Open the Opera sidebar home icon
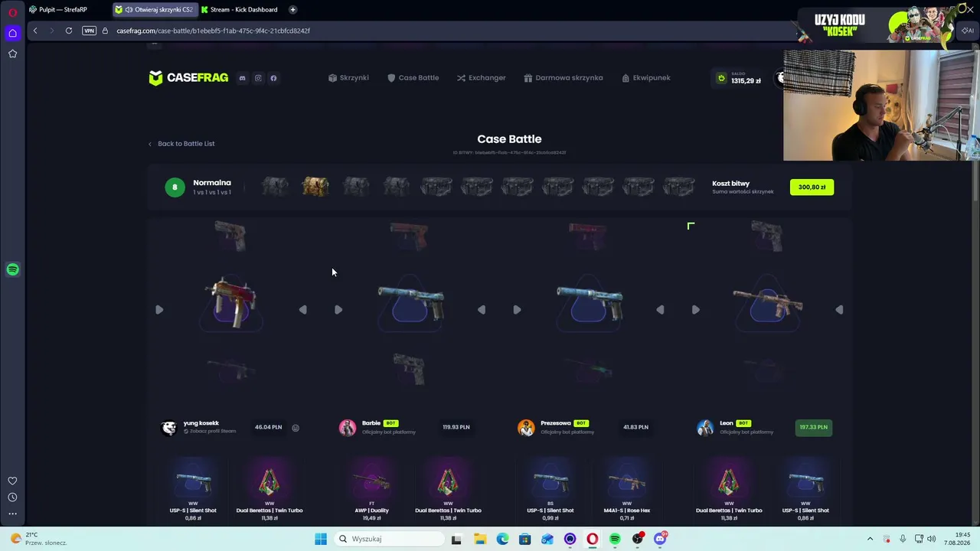 (x=12, y=33)
